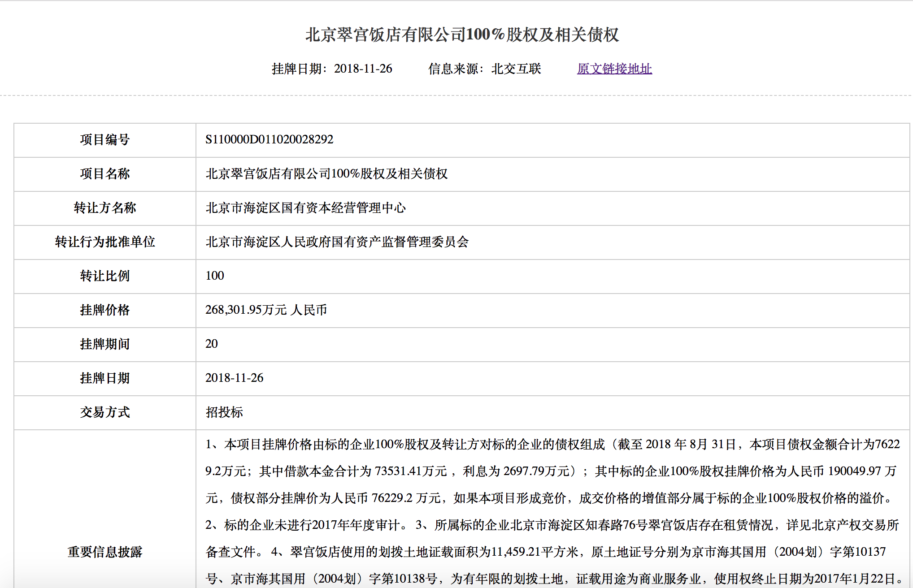Click 北京市海淀区国有资本经营管理中心 value
913x588 pixels.
tap(305, 208)
